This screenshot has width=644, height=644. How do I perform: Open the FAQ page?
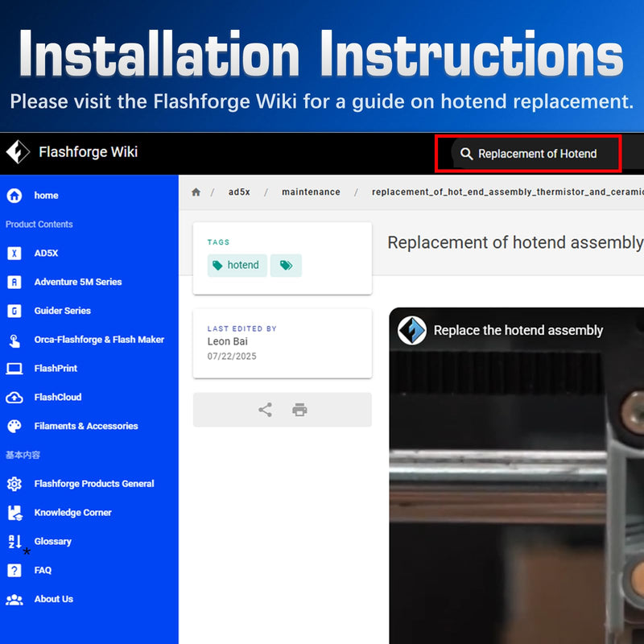tap(43, 570)
